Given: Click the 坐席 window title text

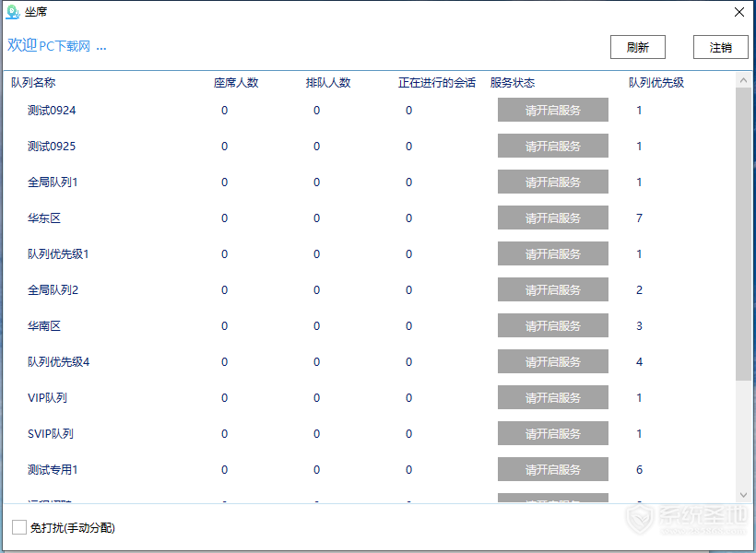Looking at the screenshot, I should 36,12.
